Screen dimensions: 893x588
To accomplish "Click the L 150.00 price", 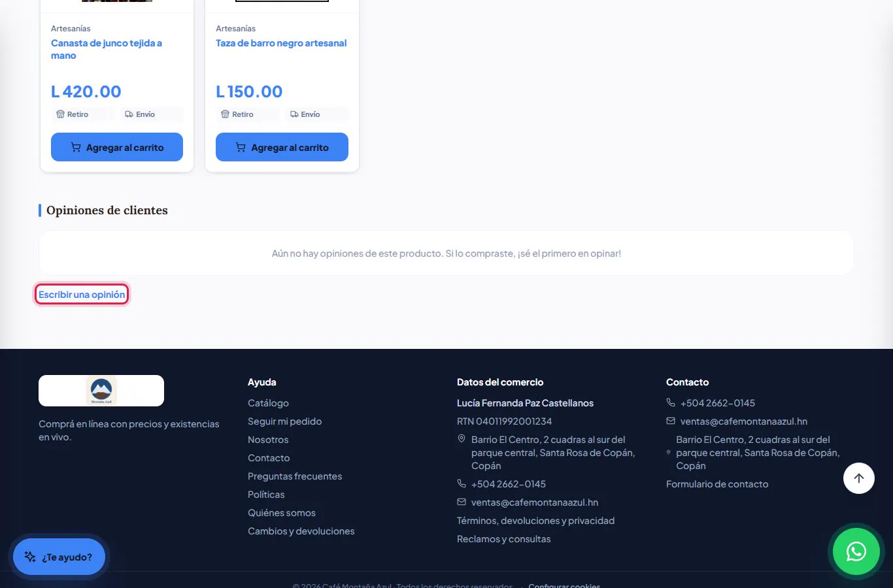I will pyautogui.click(x=249, y=91).
